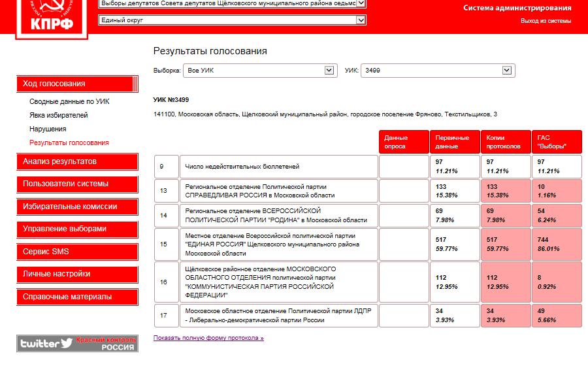Click the КПРФ logo
This screenshot has width=588, height=366.
click(x=52, y=19)
